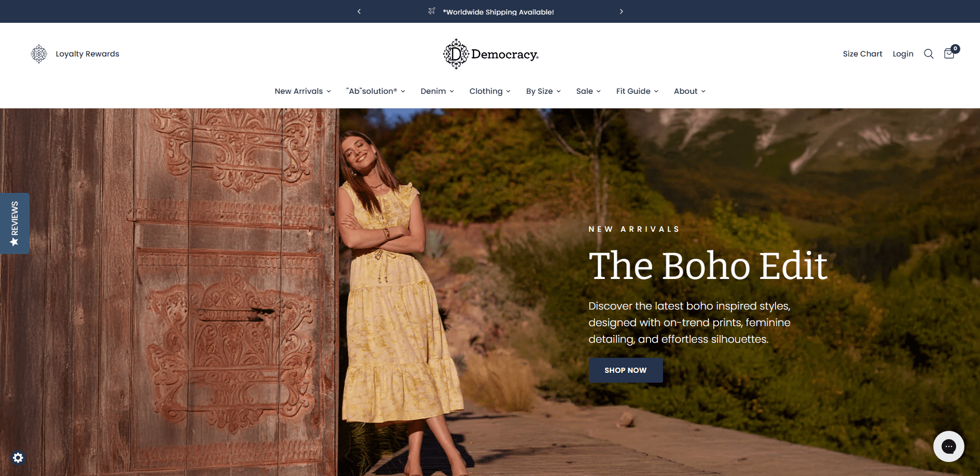
Task: Expand the Denim dropdown
Action: (437, 91)
